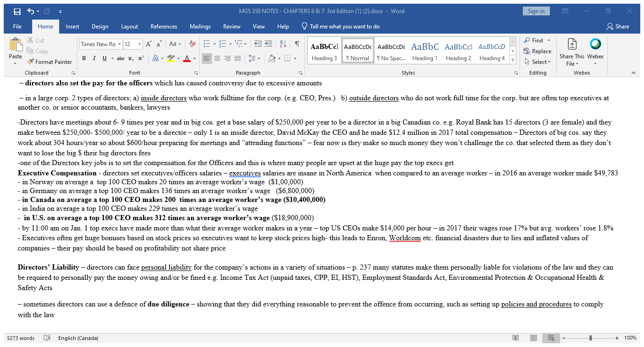The image size is (644, 347).
Task: Open the Font Size dropdown
Action: point(138,44)
